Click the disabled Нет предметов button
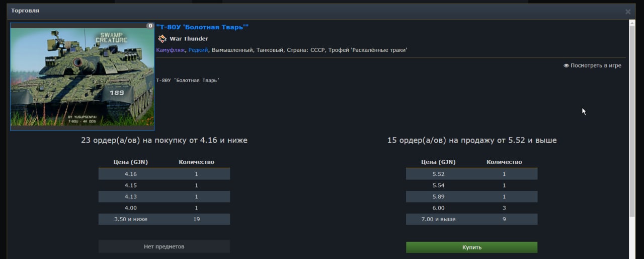This screenshot has height=259, width=644. tap(164, 246)
